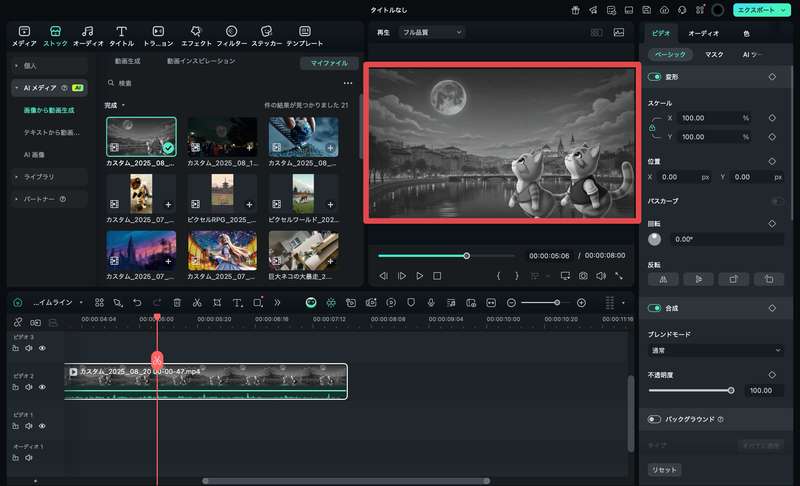Click the timeline crop icon
Screen dimensions: 800x486
tap(217, 302)
